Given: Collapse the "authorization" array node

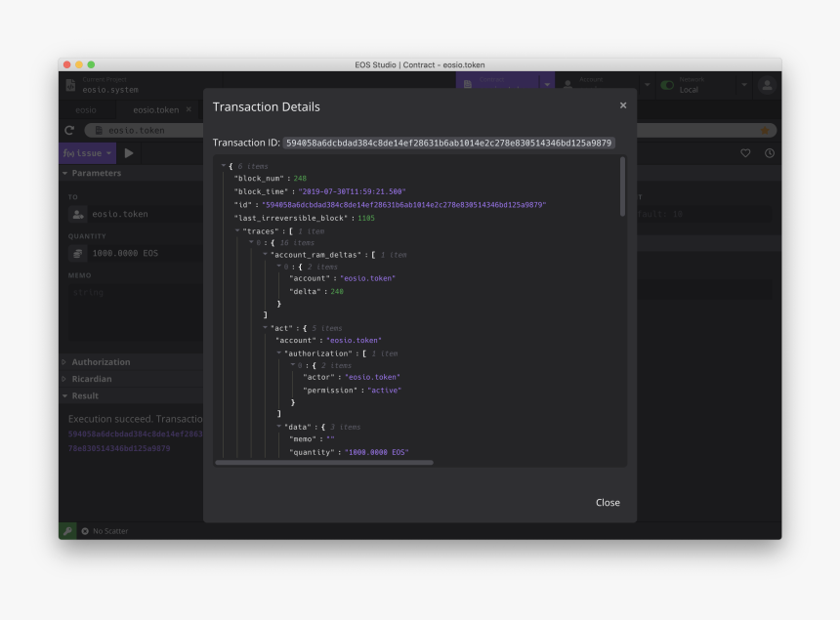Looking at the screenshot, I should coord(278,353).
